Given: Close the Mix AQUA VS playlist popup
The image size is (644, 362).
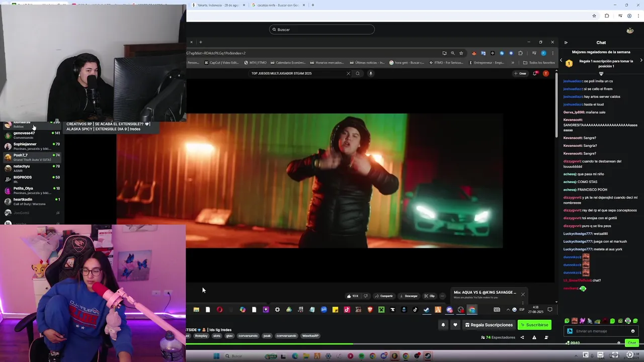Looking at the screenshot, I should click(523, 295).
